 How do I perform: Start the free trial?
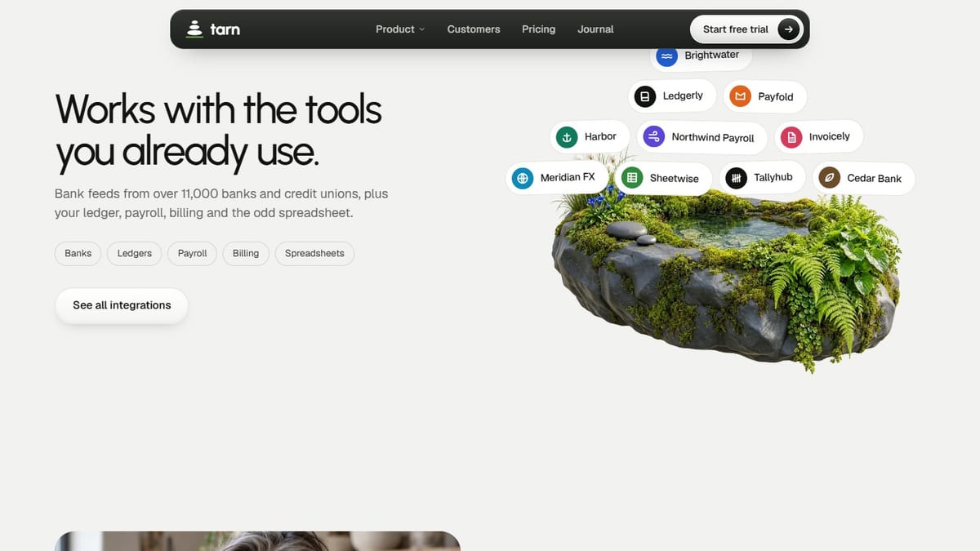click(x=746, y=29)
